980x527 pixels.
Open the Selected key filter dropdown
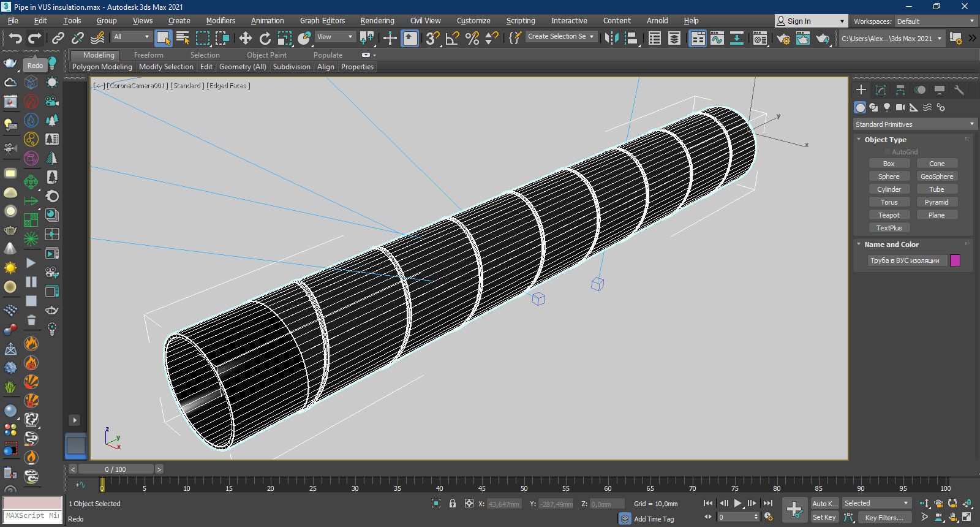(x=876, y=503)
